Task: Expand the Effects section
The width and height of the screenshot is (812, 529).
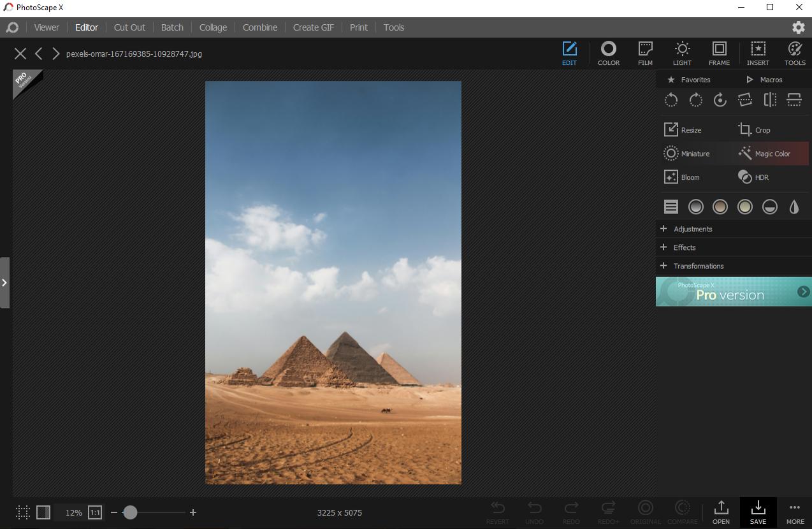Action: coord(685,247)
